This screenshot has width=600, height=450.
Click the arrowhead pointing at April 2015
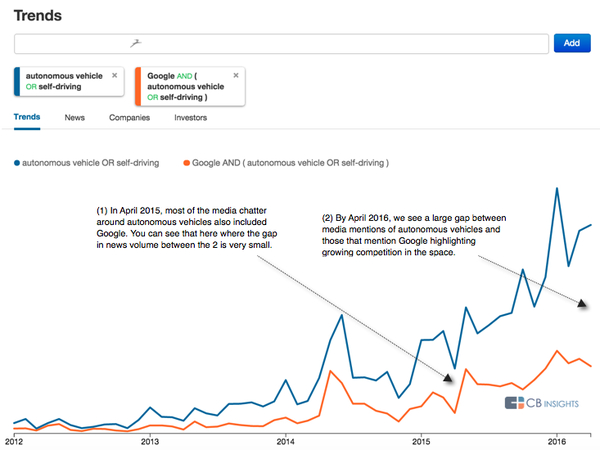[447, 378]
